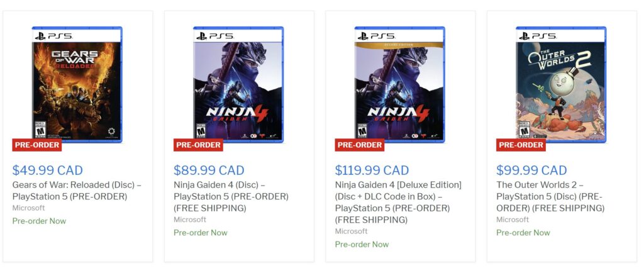Open Gears of War: Reloaded cover image
The image size is (644, 268).
[77, 84]
